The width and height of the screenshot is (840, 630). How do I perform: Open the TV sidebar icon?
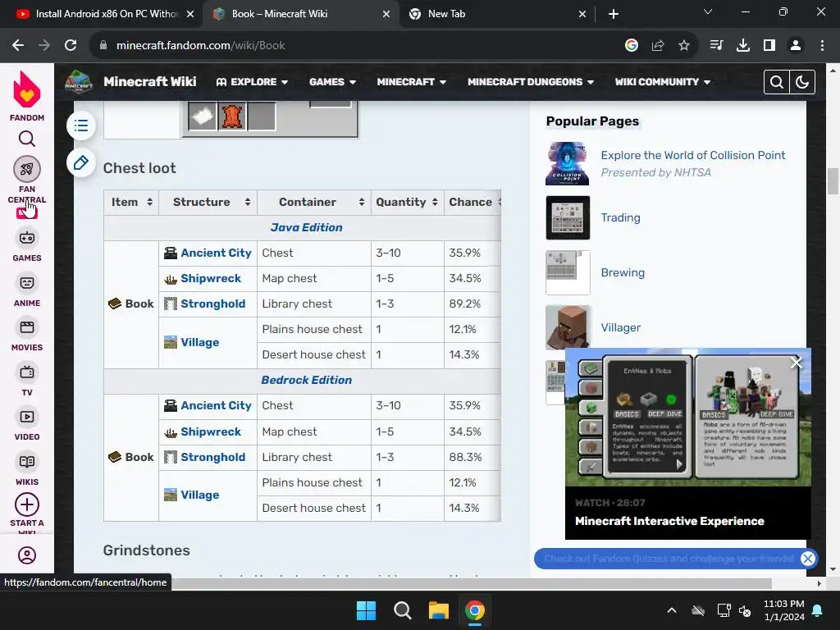[27, 372]
